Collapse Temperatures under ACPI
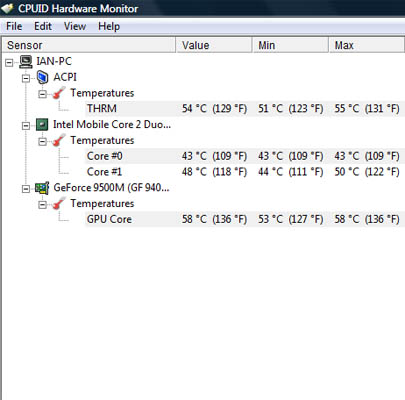The height and width of the screenshot is (400, 405). tap(42, 94)
